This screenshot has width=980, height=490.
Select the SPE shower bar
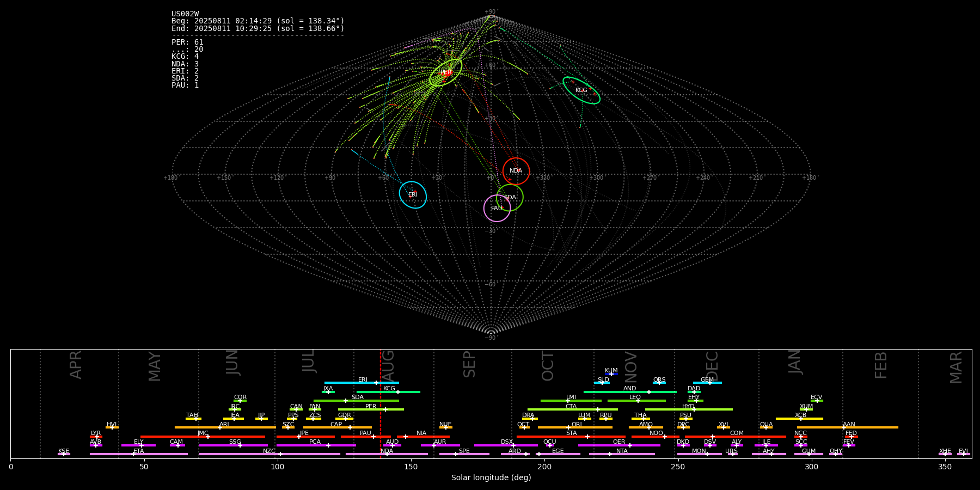464,454
